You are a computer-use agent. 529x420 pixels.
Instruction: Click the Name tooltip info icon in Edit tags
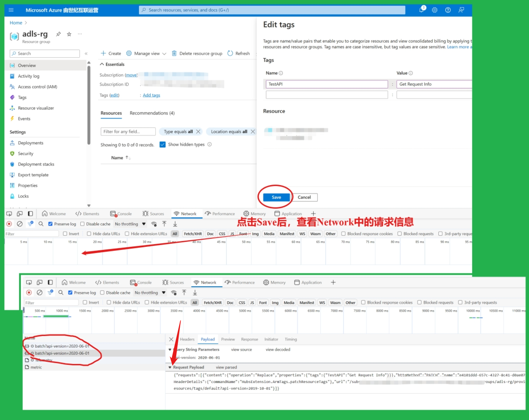pos(281,73)
